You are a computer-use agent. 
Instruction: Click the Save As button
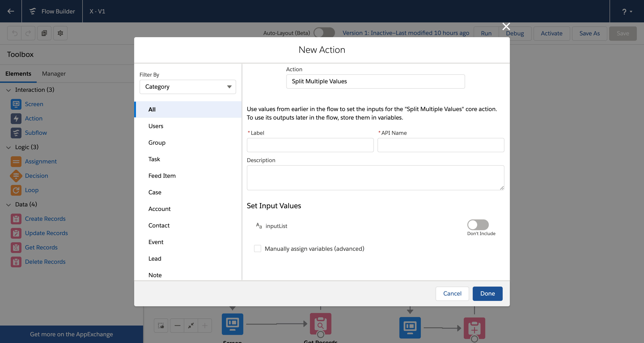coord(589,33)
